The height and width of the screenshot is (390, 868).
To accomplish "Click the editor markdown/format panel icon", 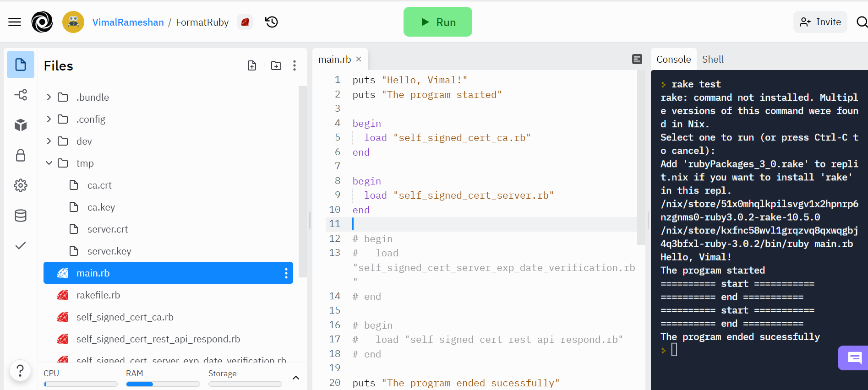I will (x=637, y=59).
